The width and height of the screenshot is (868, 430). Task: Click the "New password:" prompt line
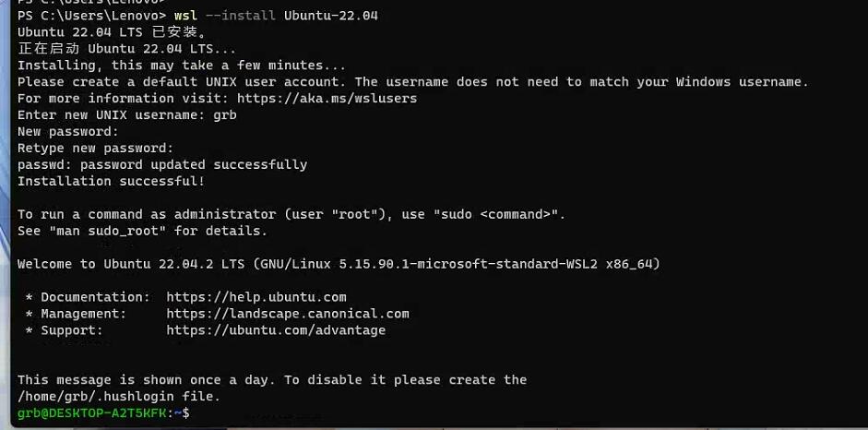(x=68, y=132)
